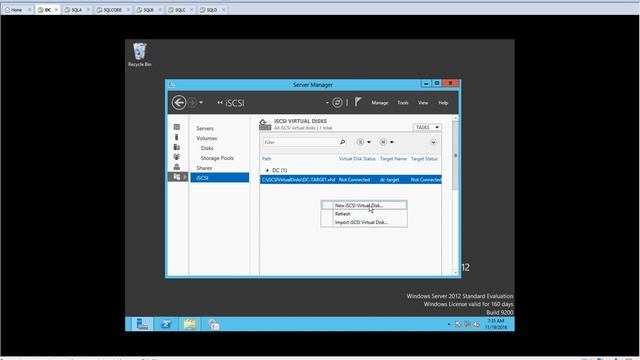Open the Tools menu
The image size is (640, 360).
403,103
